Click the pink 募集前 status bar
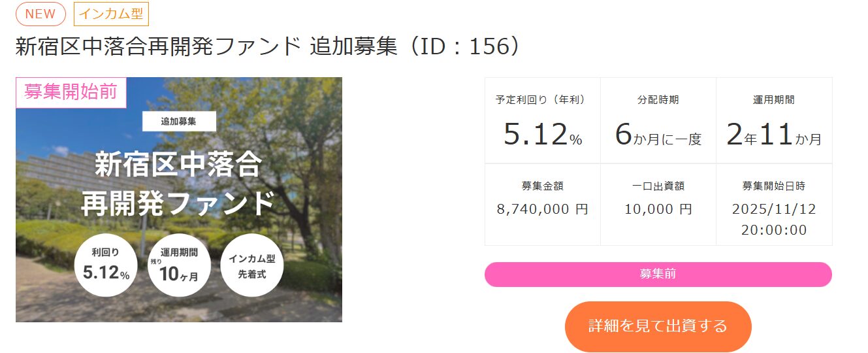 [658, 275]
